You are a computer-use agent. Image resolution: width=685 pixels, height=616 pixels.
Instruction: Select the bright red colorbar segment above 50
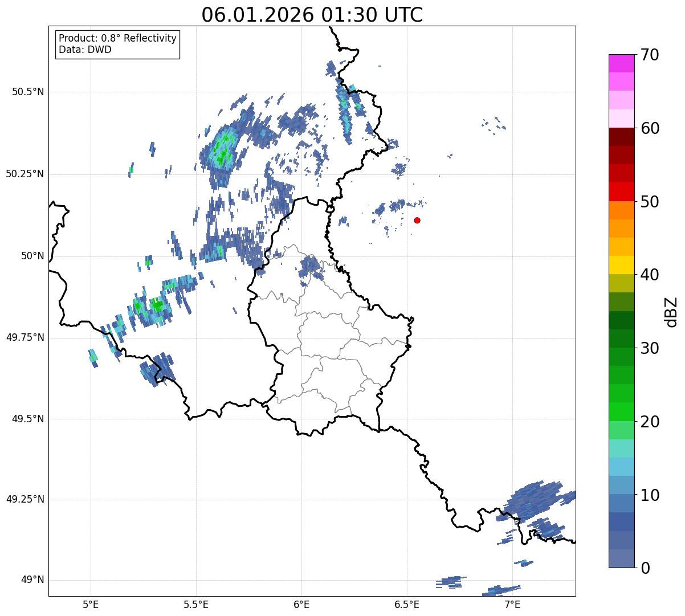coord(621,191)
